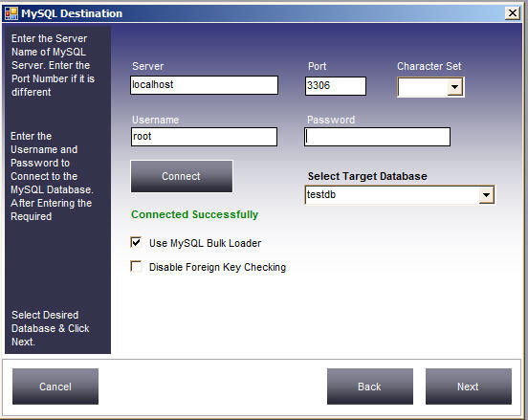
Task: Open the Select Target Database dropdown
Action: 486,195
